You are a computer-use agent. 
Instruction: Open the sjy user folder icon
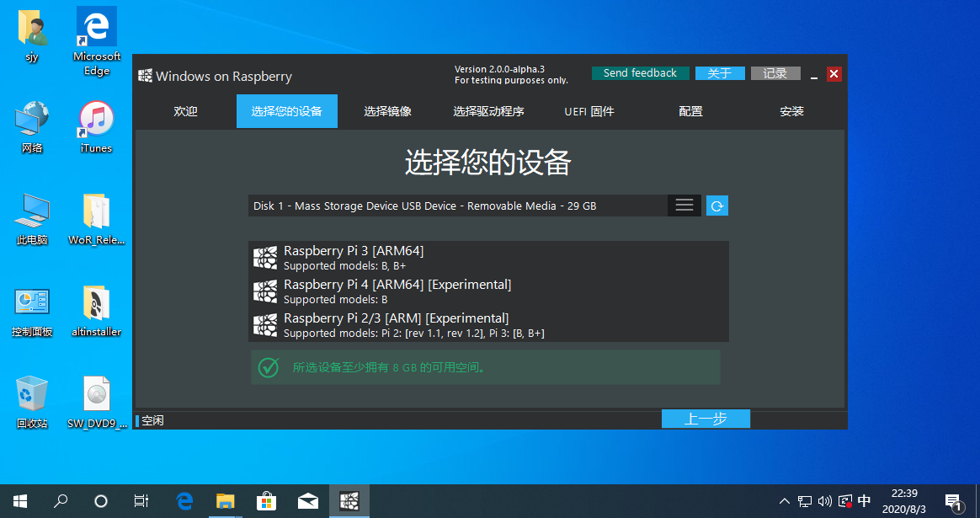[32, 35]
